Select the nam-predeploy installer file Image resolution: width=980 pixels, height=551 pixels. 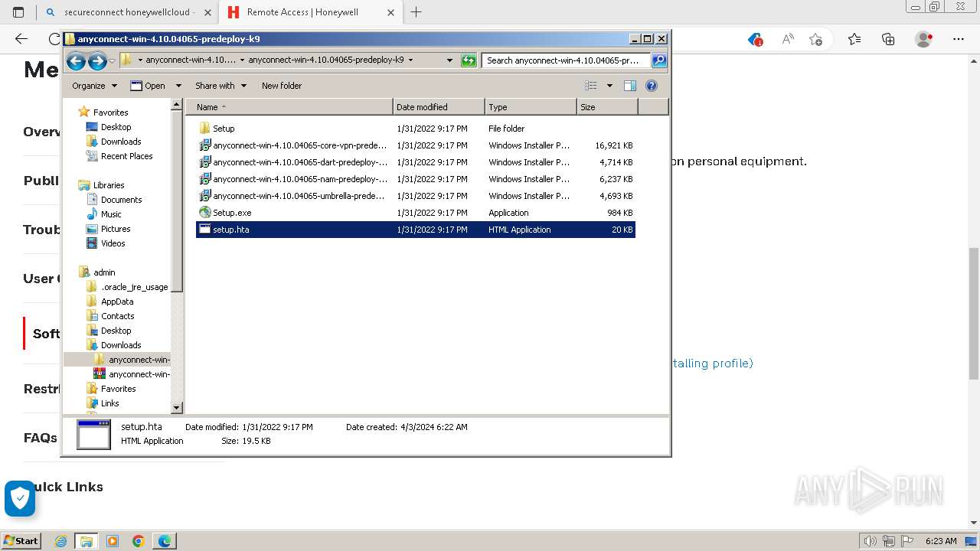[416, 179]
